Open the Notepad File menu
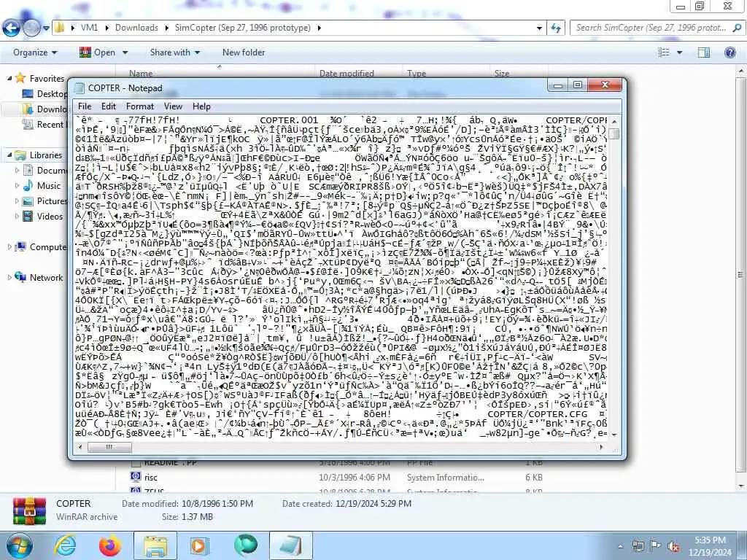Viewport: 747px width, 560px height. [x=85, y=106]
